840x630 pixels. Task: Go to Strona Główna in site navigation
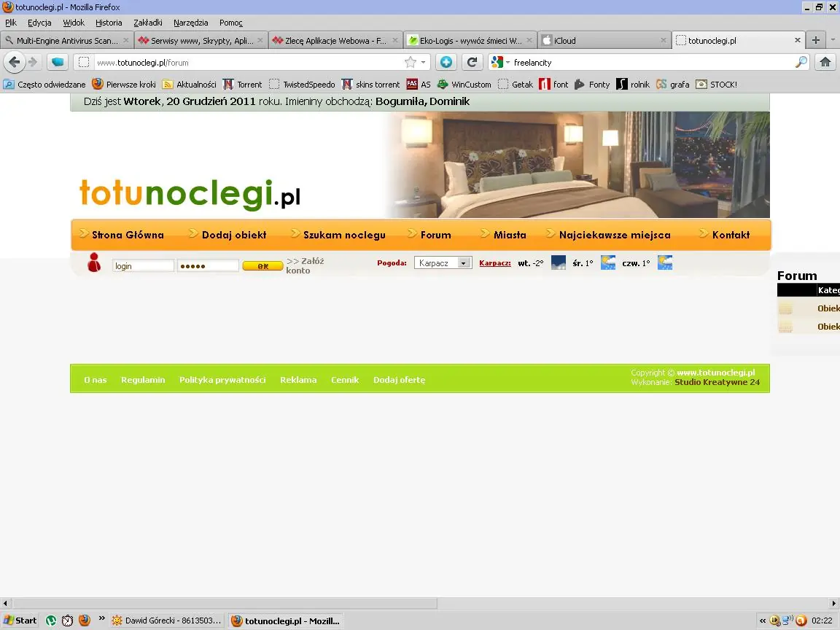tap(128, 235)
